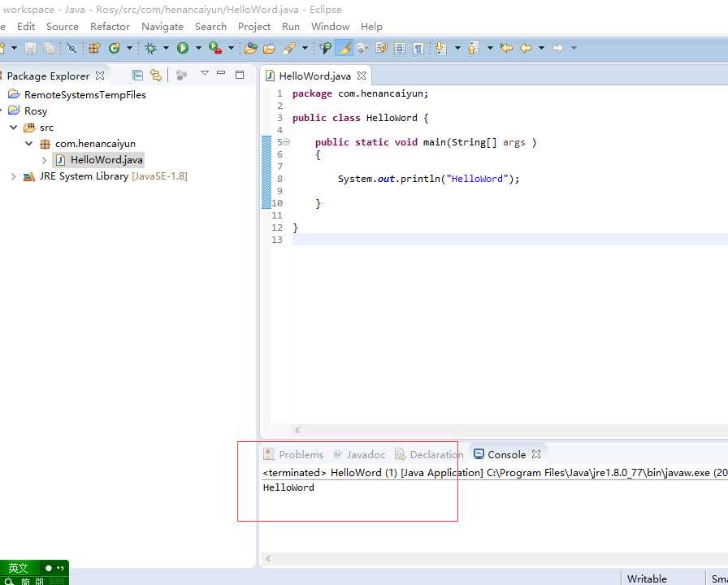Click the External Tools run icon
The image size is (728, 585).
click(215, 48)
